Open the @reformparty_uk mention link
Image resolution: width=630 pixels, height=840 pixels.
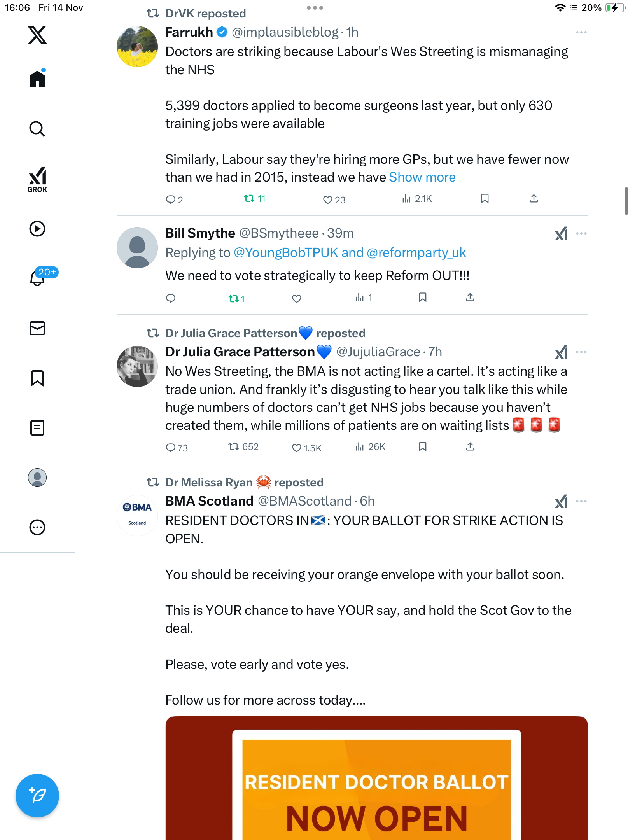pos(416,253)
